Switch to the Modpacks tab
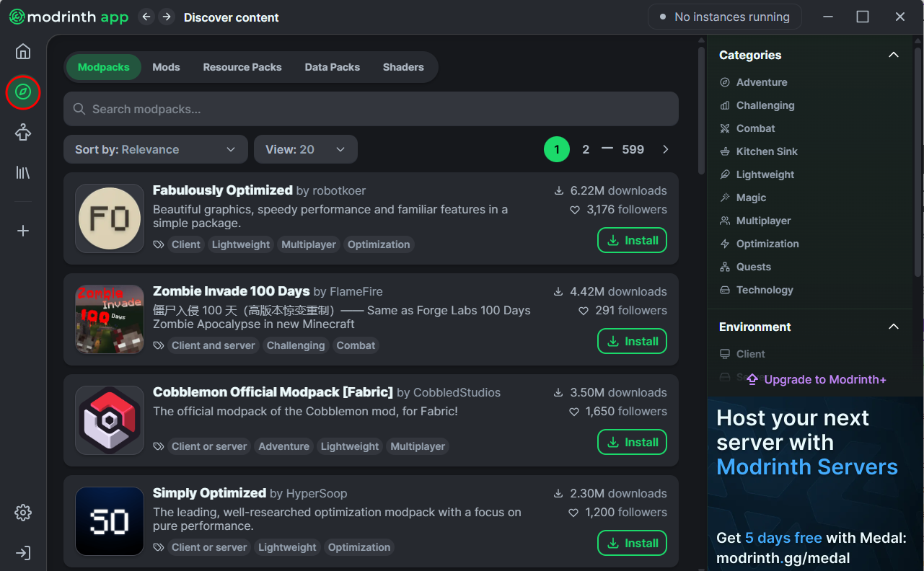 click(104, 67)
